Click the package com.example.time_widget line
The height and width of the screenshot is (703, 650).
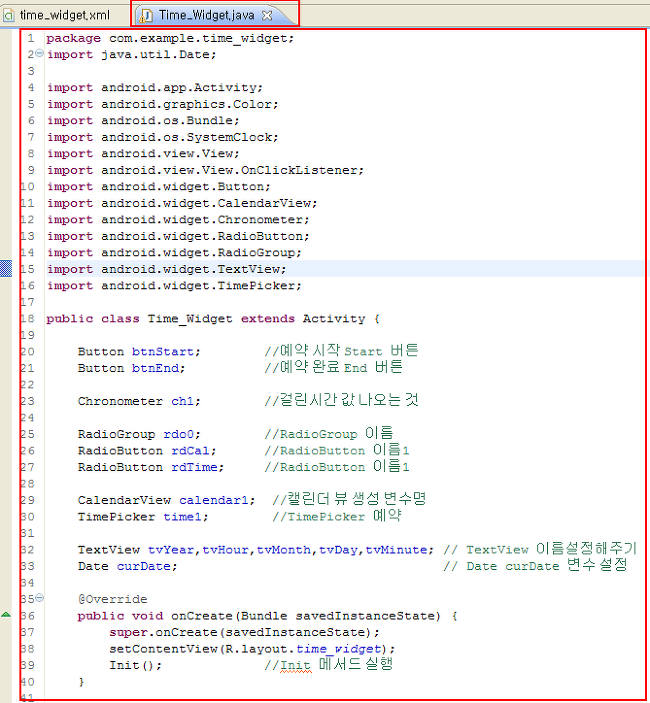(170, 39)
